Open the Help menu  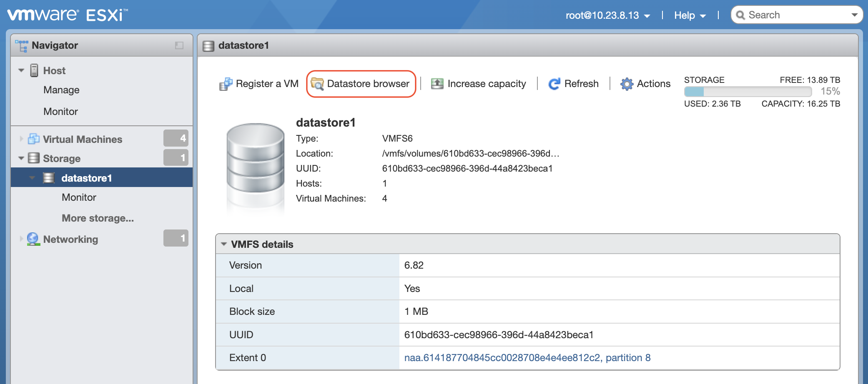(x=690, y=15)
